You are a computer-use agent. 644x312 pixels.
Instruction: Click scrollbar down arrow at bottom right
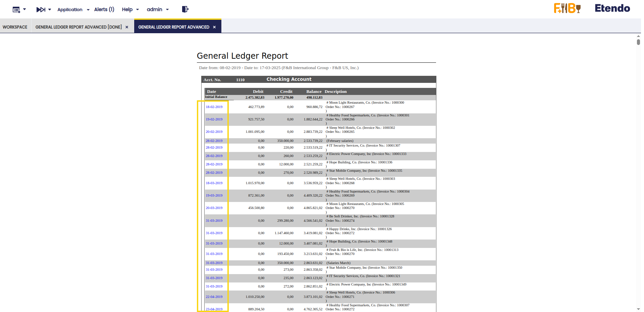[638, 309]
